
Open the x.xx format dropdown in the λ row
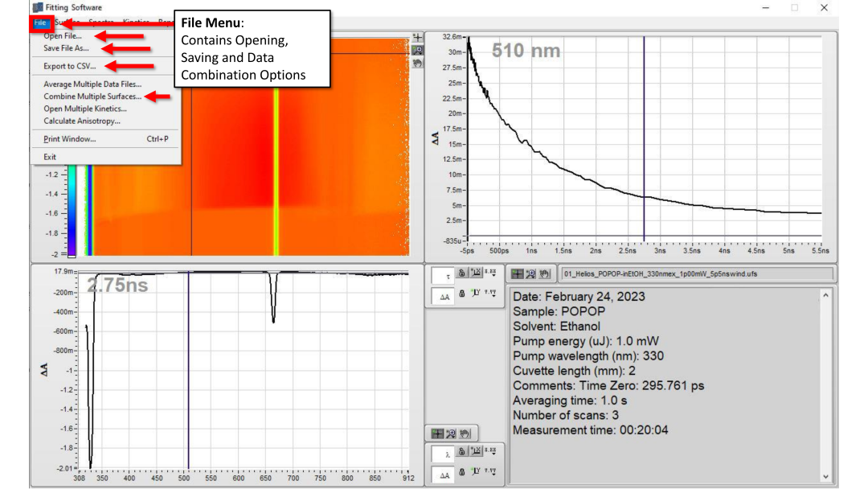point(490,450)
